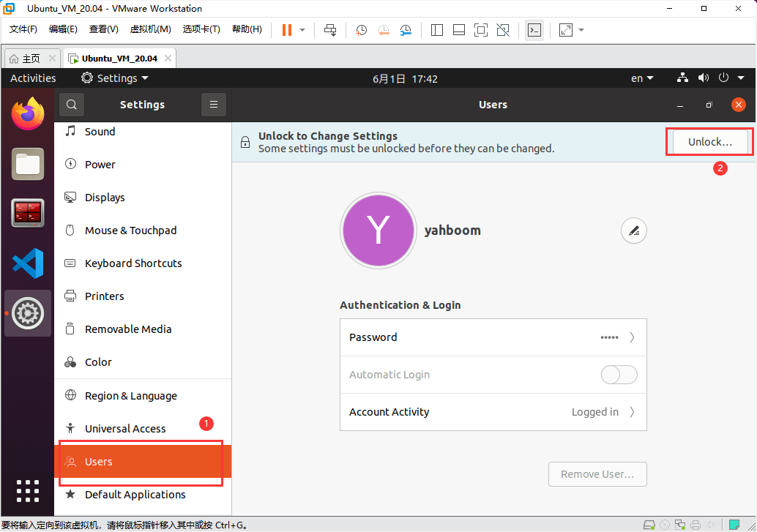Select Power in the Settings sidebar
Viewport: 757px width, 532px height.
click(x=143, y=165)
